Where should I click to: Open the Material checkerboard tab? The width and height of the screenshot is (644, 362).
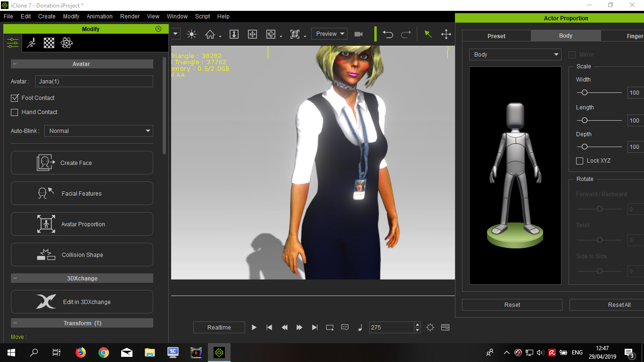coord(49,43)
